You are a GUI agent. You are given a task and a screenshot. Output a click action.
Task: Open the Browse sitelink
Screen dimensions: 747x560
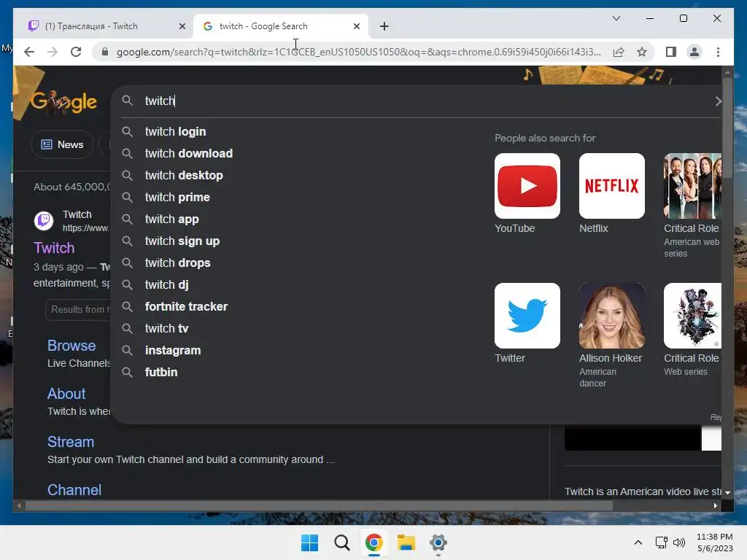(71, 346)
